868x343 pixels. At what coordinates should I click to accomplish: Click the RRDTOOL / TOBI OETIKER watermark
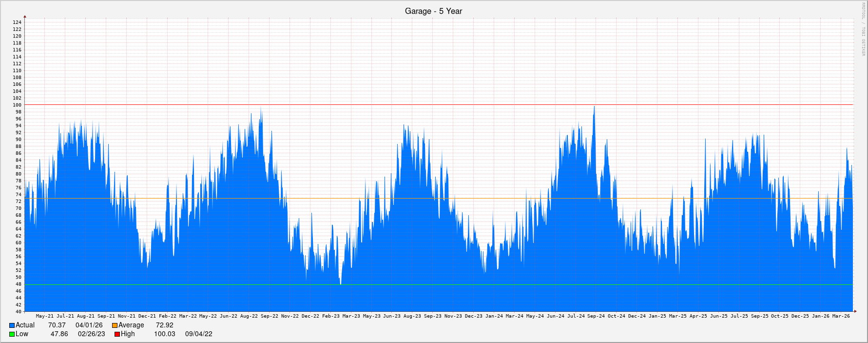[862, 29]
